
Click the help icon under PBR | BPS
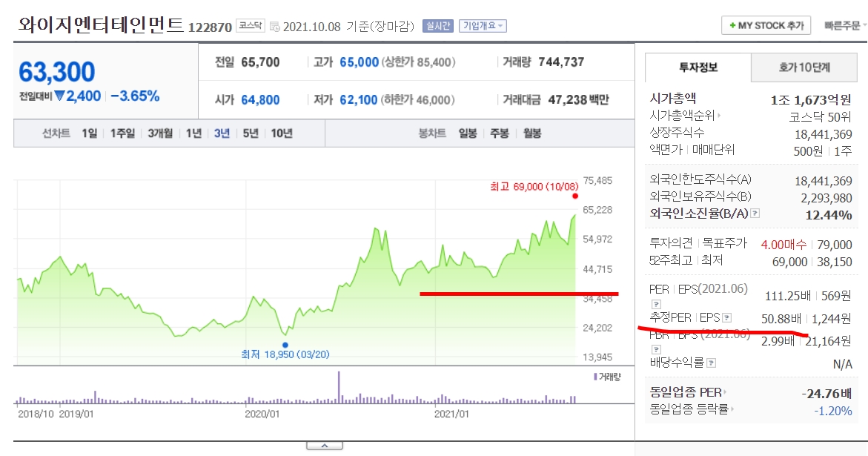(x=656, y=349)
